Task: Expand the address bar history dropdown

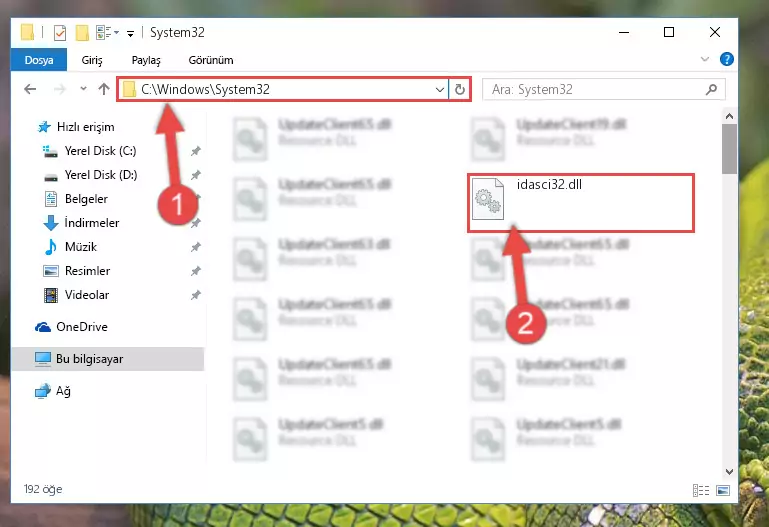Action: pyautogui.click(x=439, y=89)
